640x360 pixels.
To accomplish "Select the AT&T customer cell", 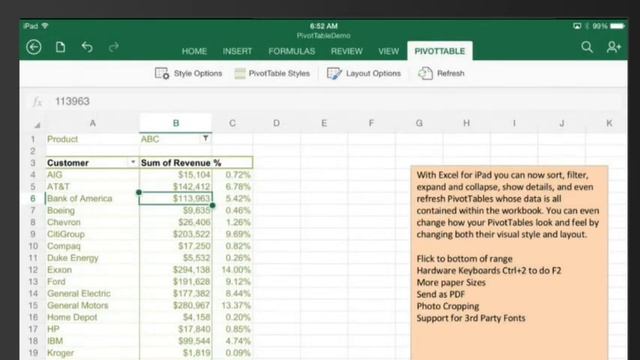I will [93, 187].
